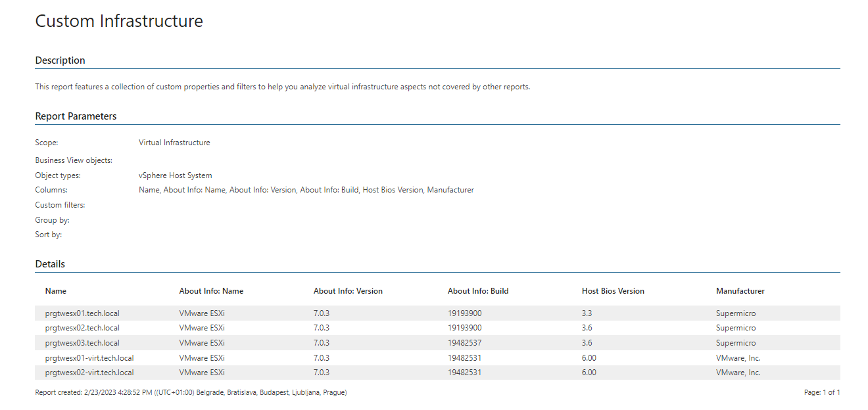Click build 19482537 for prgtwesx03

pyautogui.click(x=464, y=343)
